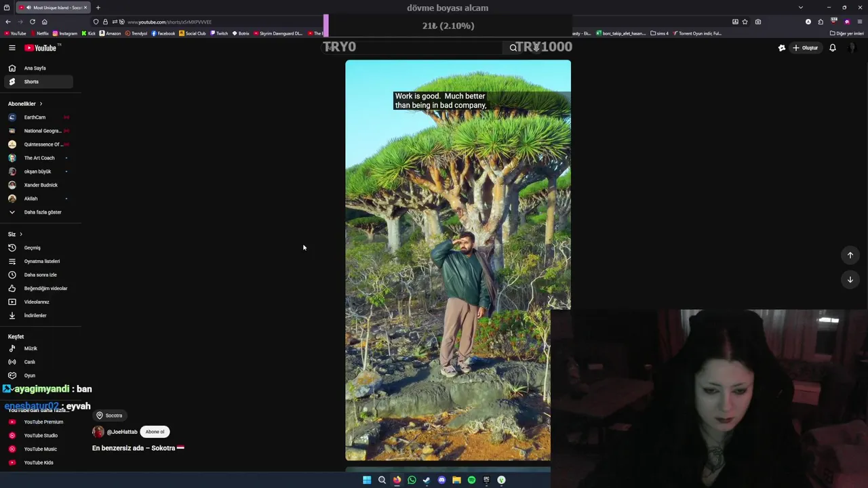Go to Ana Sayfa in the sidebar
Viewport: 868px width, 488px height.
38,68
